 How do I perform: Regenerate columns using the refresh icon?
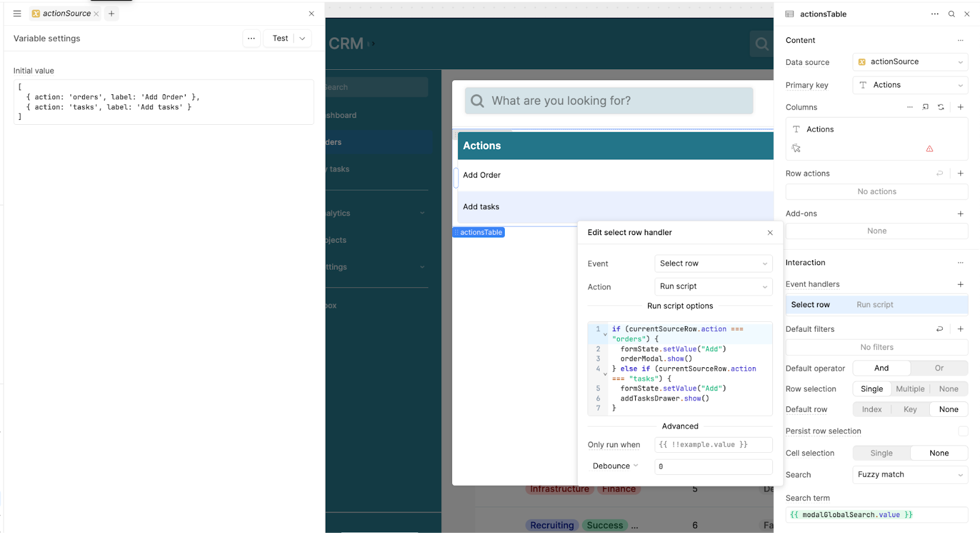point(941,107)
